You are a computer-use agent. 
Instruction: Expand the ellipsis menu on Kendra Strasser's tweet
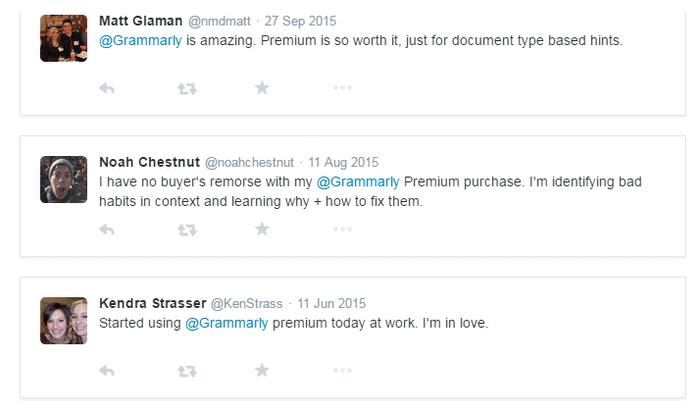tap(342, 371)
